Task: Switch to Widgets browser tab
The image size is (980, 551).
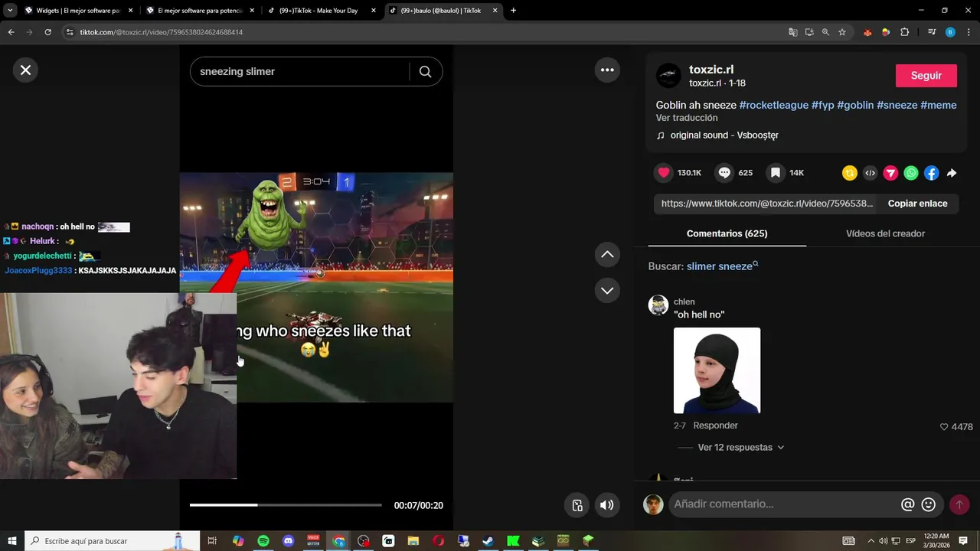Action: 78,11
